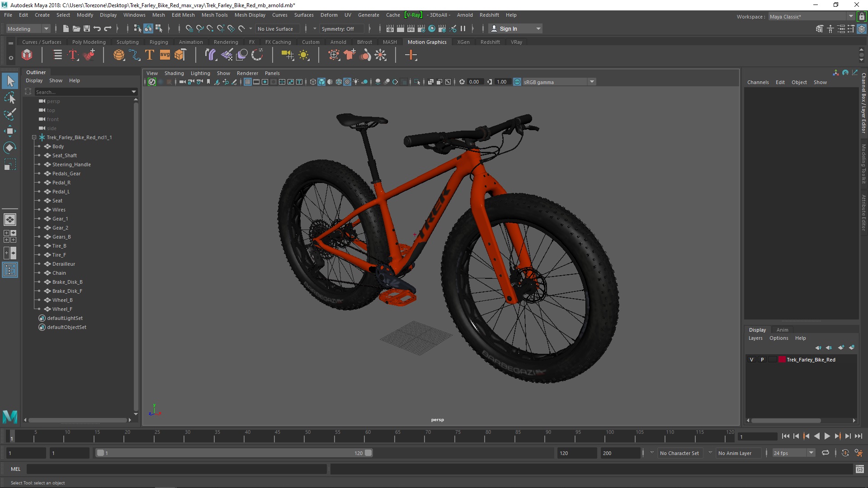Screen dimensions: 868x488
Task: Toggle the viewport grid display button
Action: [x=248, y=82]
